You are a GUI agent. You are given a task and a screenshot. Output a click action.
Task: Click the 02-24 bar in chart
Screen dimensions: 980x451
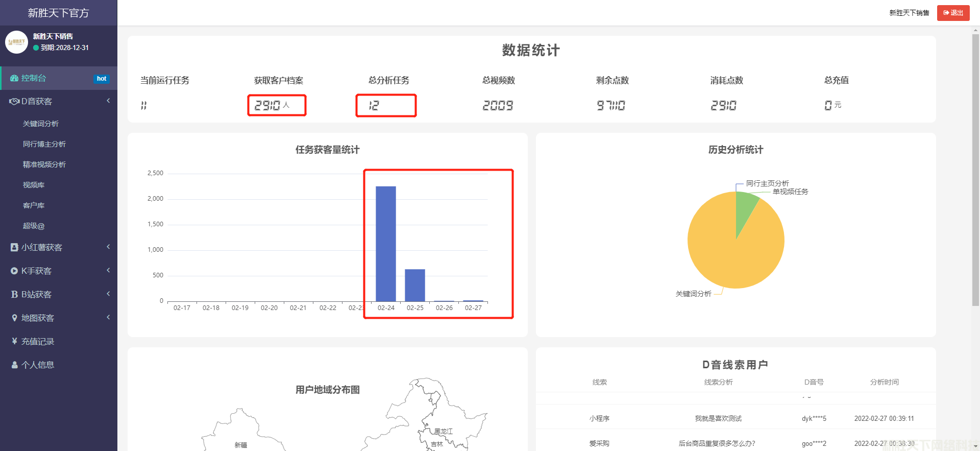(386, 244)
